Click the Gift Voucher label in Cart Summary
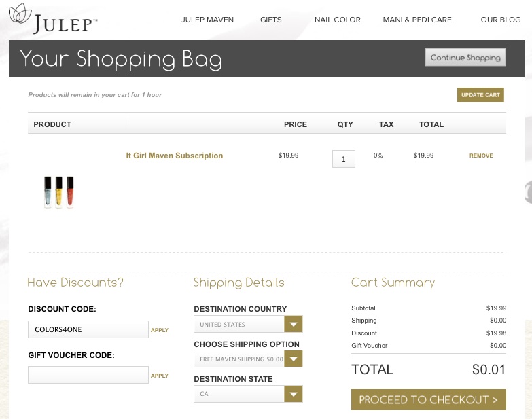Screen dimensions: 532x419 369,346
